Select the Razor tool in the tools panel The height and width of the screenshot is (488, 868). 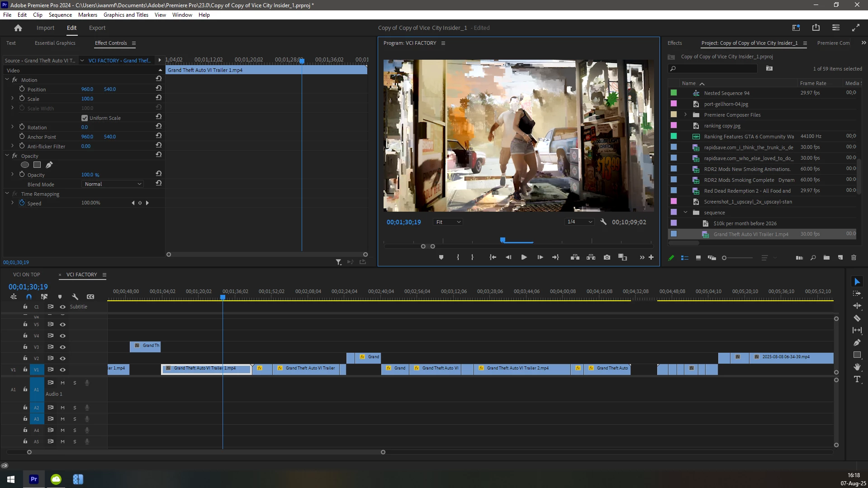(857, 318)
